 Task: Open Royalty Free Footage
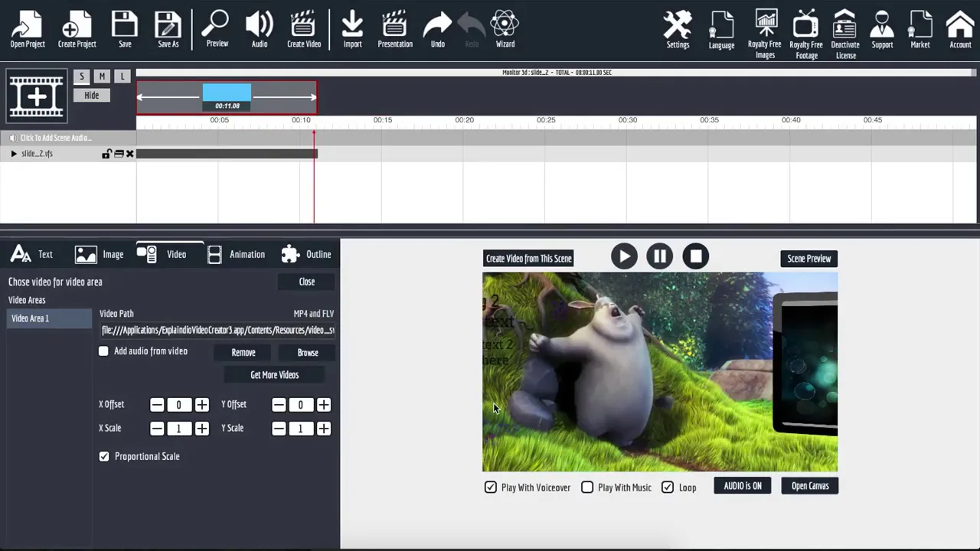click(806, 34)
